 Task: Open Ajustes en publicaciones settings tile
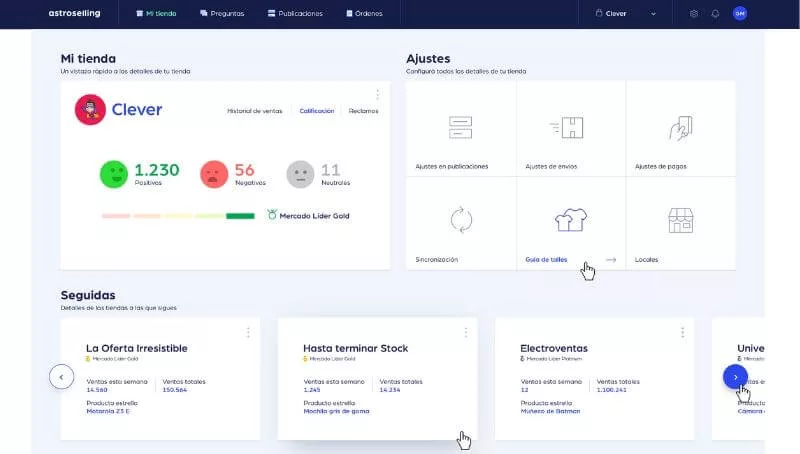pos(460,129)
